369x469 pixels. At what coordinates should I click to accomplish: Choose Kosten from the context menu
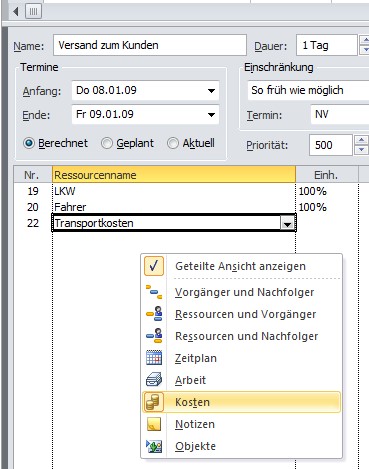[242, 402]
